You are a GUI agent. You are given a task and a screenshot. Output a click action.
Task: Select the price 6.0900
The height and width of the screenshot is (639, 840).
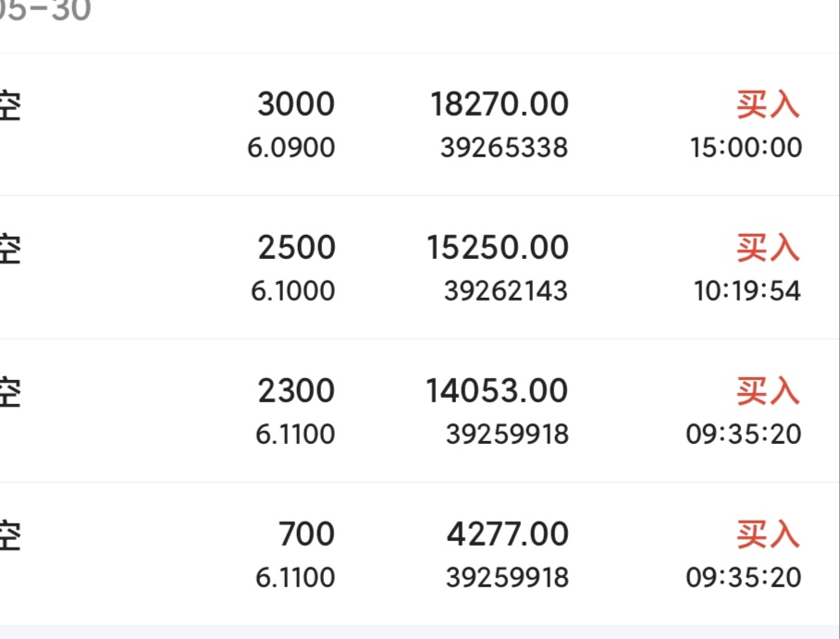[x=291, y=147]
